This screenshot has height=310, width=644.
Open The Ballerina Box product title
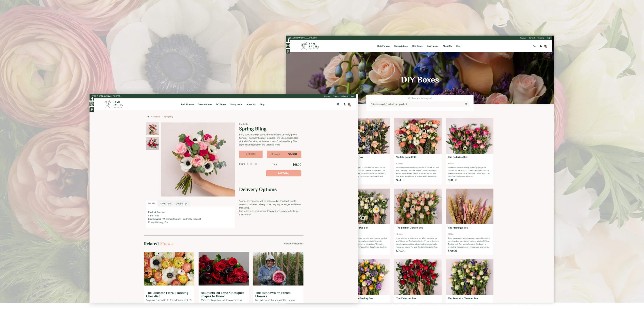pyautogui.click(x=458, y=157)
